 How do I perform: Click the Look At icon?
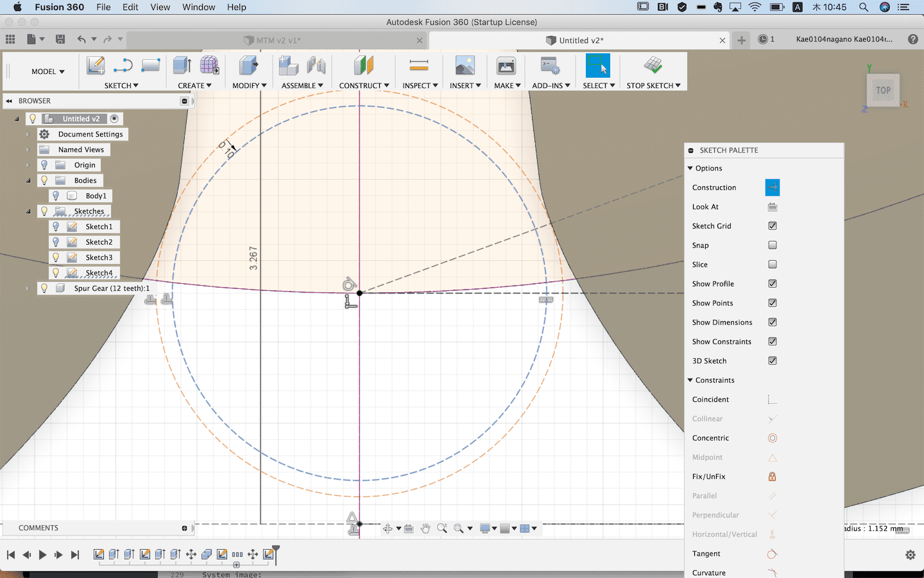coord(772,207)
